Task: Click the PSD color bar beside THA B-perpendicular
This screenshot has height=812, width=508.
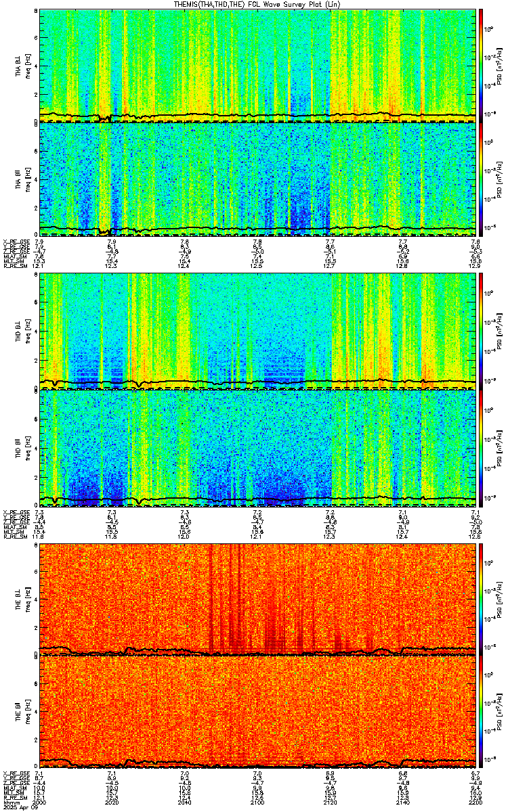Action: (x=481, y=65)
